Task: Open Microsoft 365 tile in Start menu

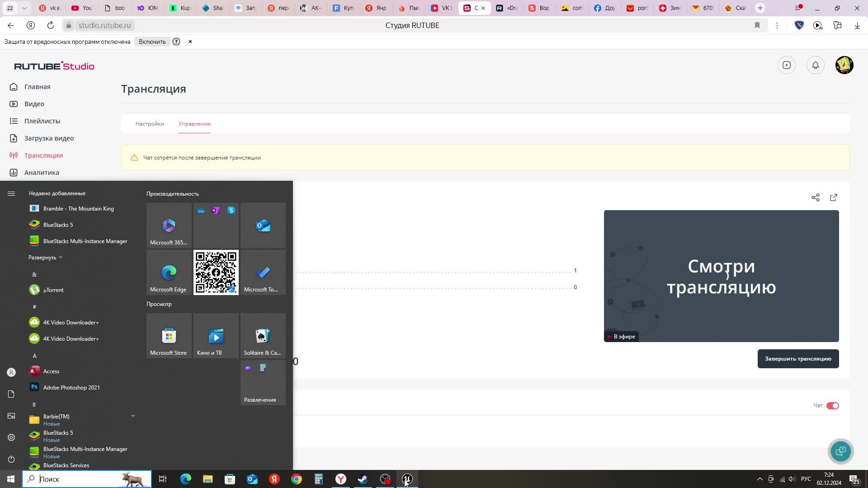Action: click(x=169, y=225)
